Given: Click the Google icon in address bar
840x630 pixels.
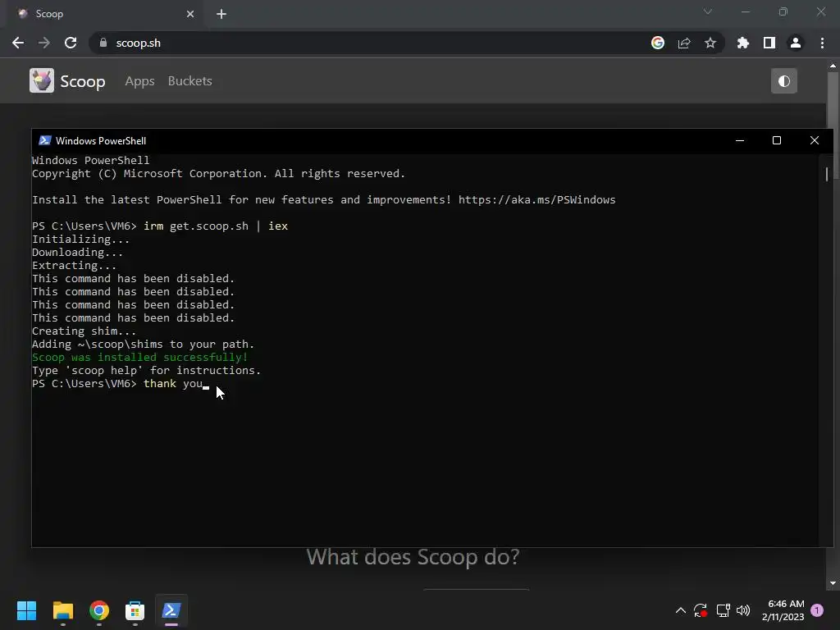Looking at the screenshot, I should click(658, 43).
